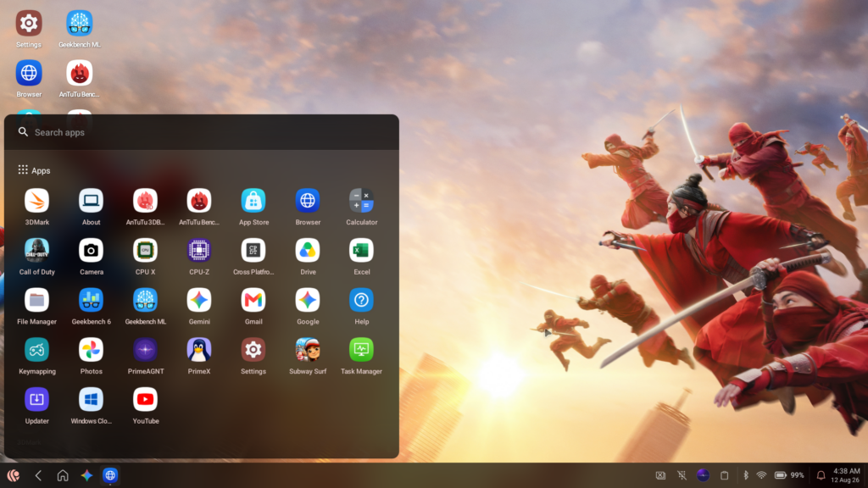This screenshot has width=868, height=488.
Task: Click the Bluetooth status icon
Action: tap(746, 475)
